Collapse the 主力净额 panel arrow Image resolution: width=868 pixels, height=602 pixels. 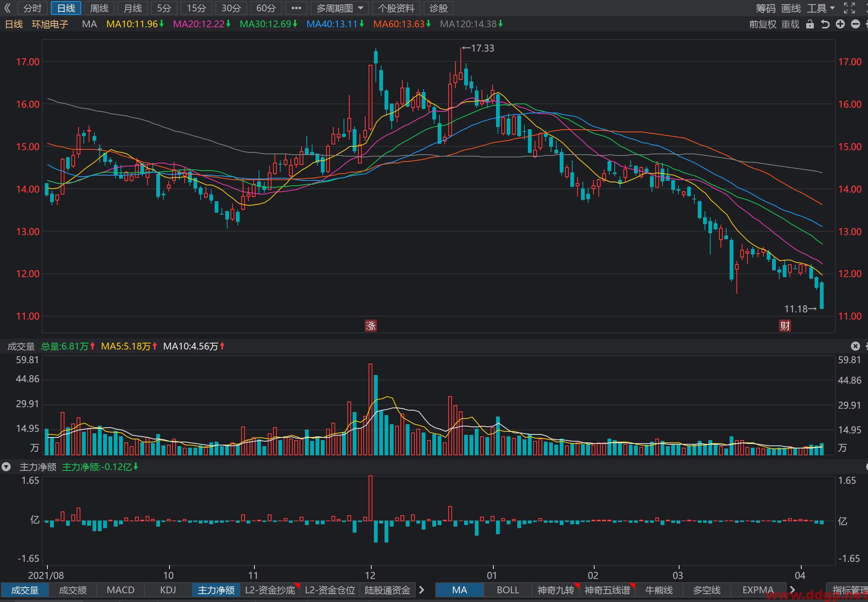[x=6, y=467]
